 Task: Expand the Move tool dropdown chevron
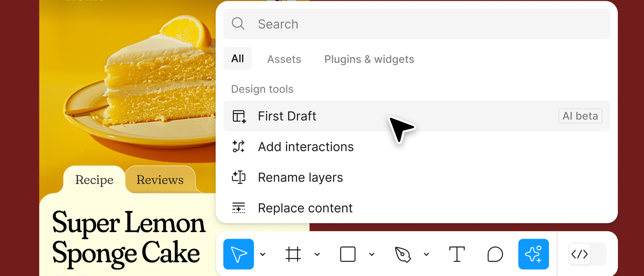(263, 254)
